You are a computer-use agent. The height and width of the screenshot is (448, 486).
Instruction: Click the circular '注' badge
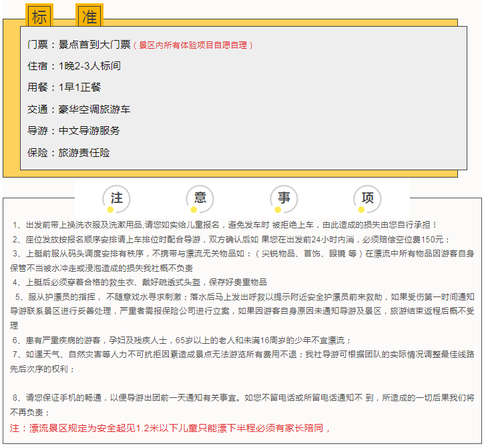point(117,199)
